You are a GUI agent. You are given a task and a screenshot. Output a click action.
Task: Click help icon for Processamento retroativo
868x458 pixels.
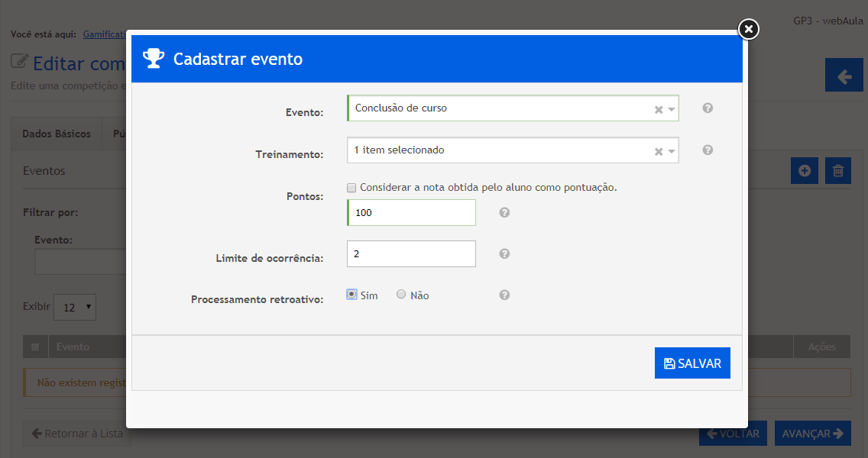pos(504,295)
